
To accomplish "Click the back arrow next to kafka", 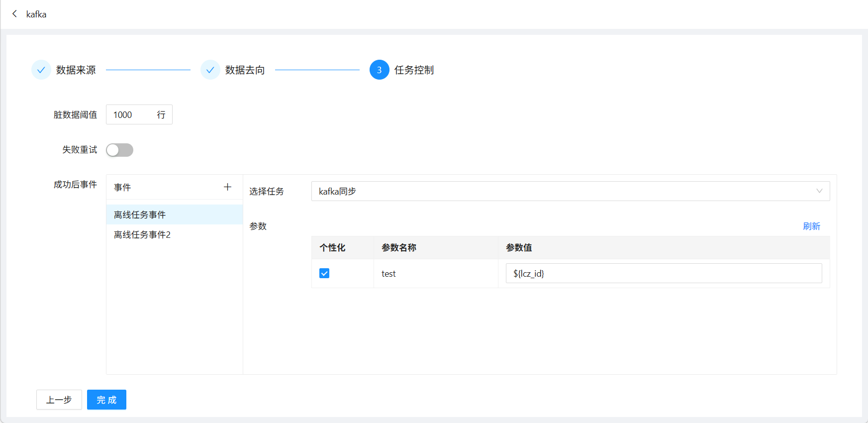I will [14, 14].
